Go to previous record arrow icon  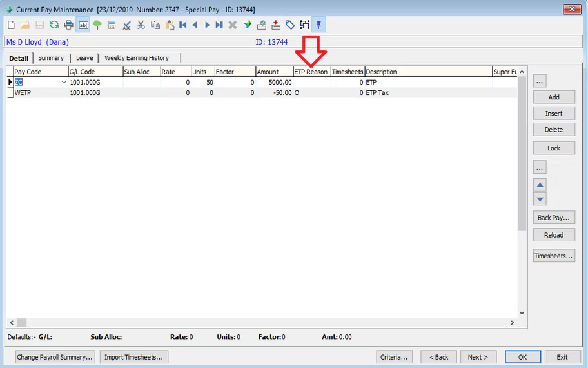coord(195,25)
